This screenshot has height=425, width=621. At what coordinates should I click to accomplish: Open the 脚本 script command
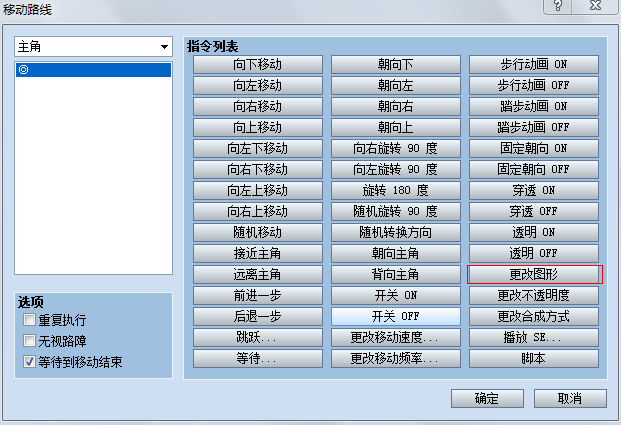point(534,358)
